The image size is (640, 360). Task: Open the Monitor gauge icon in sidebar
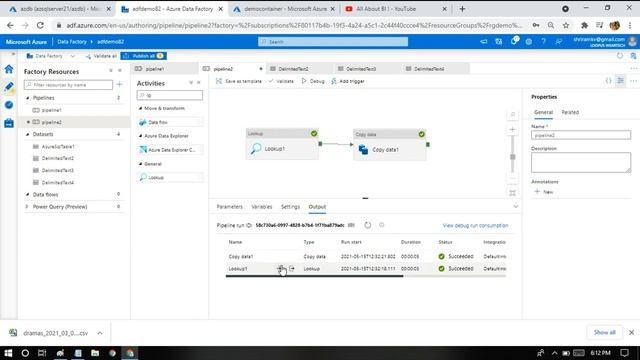click(x=9, y=105)
